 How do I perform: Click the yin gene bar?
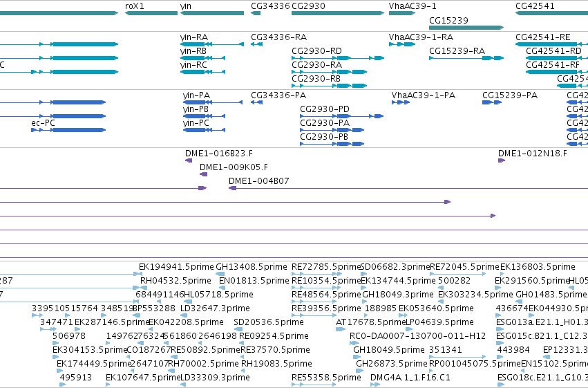(212, 13)
